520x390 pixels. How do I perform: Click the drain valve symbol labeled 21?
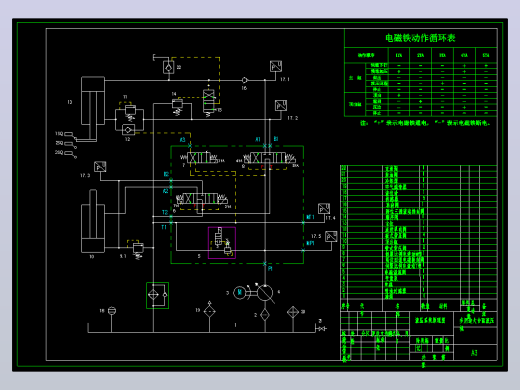pyautogui.click(x=321, y=329)
